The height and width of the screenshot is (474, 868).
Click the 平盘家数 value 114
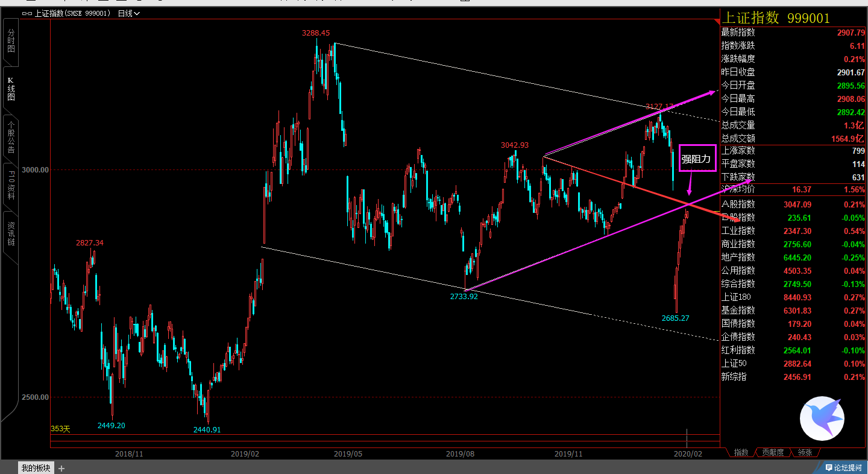click(x=858, y=164)
